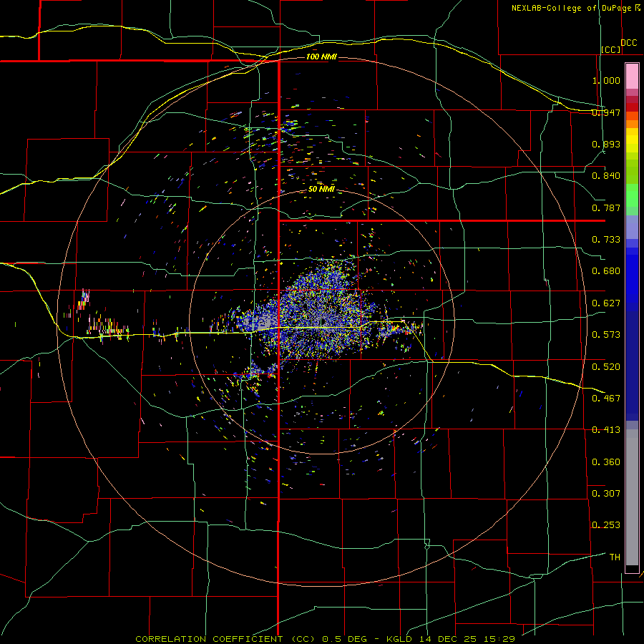
Task: Pick the lavender color bar segment
Action: tap(632, 227)
